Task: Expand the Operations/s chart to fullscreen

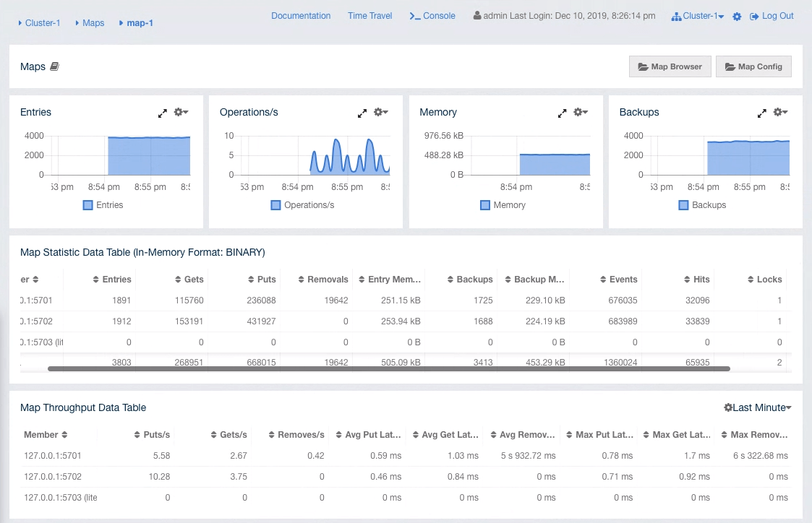Action: (x=362, y=113)
